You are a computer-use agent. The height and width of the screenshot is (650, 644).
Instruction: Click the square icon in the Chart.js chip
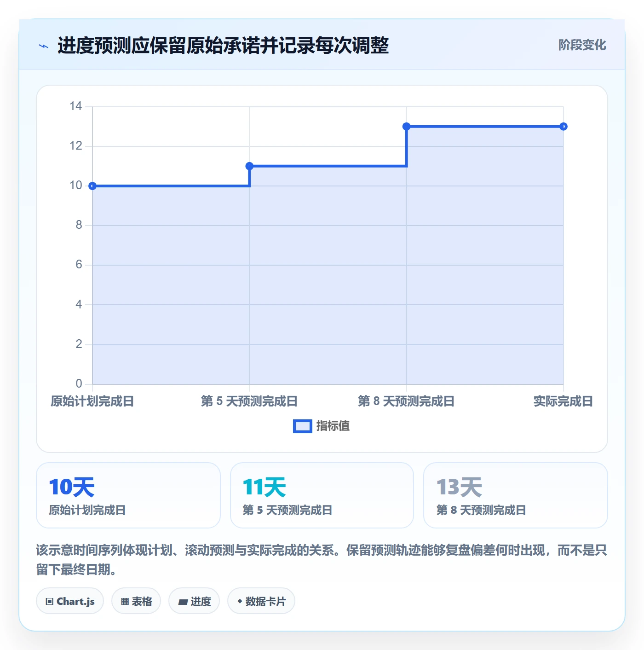pos(50,602)
